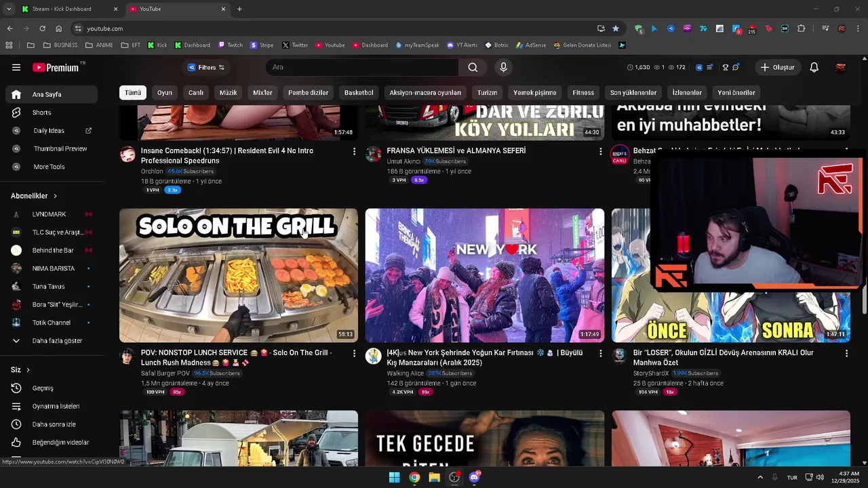Image resolution: width=868 pixels, height=488 pixels.
Task: Open options for Bir LOSER manhwa video
Action: (846, 353)
